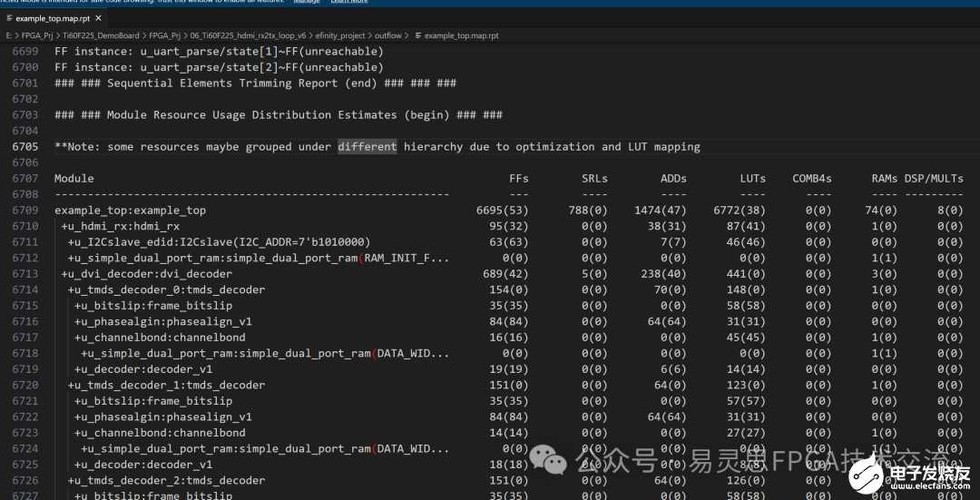Click '+u_hdmi_rx:hdmi_rx' module row
980x500 pixels.
tap(120, 226)
